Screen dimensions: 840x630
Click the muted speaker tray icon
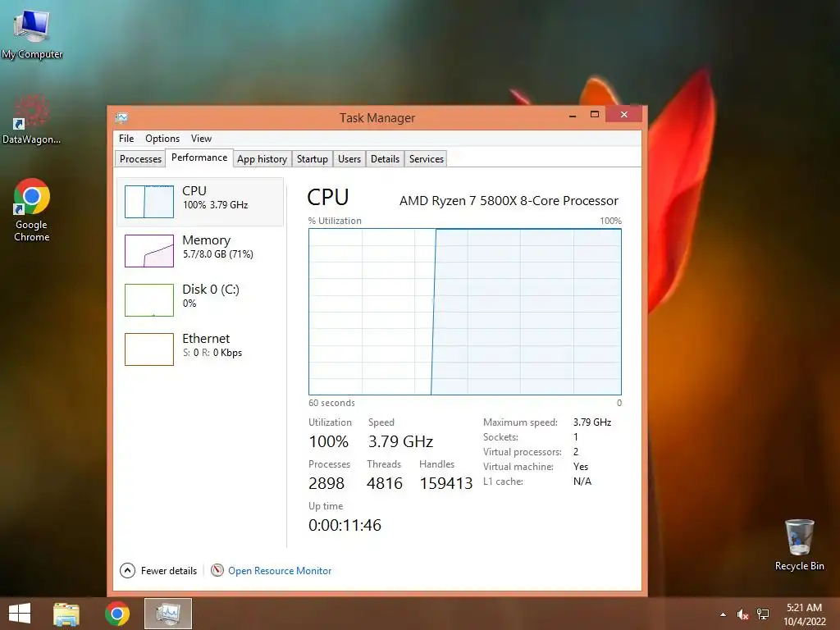coord(742,614)
